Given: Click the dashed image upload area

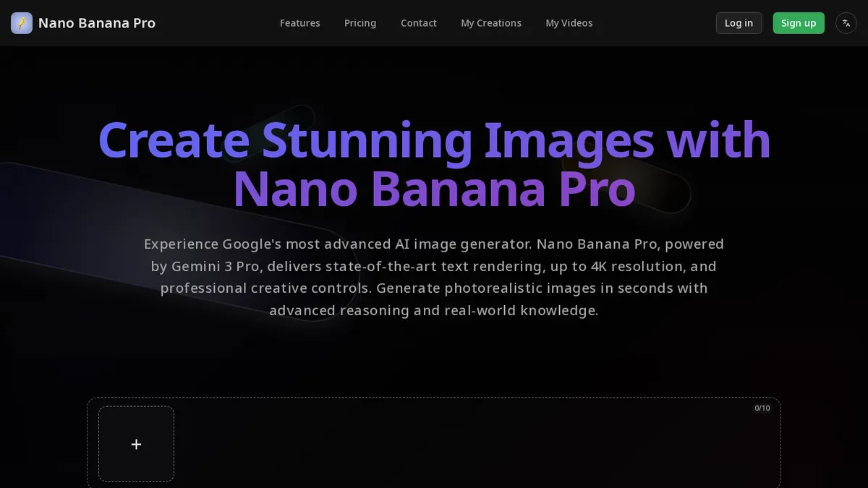Looking at the screenshot, I should 434,442.
